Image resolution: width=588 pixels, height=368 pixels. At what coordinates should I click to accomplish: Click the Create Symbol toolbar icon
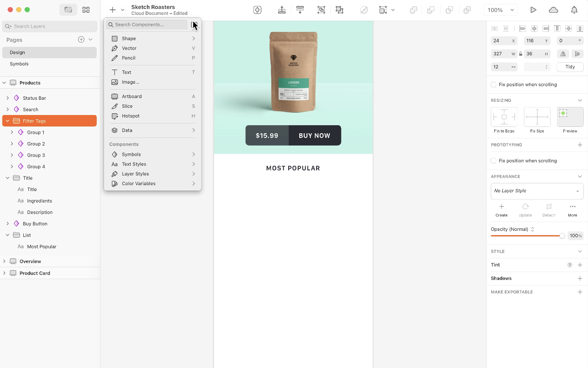pos(257,10)
